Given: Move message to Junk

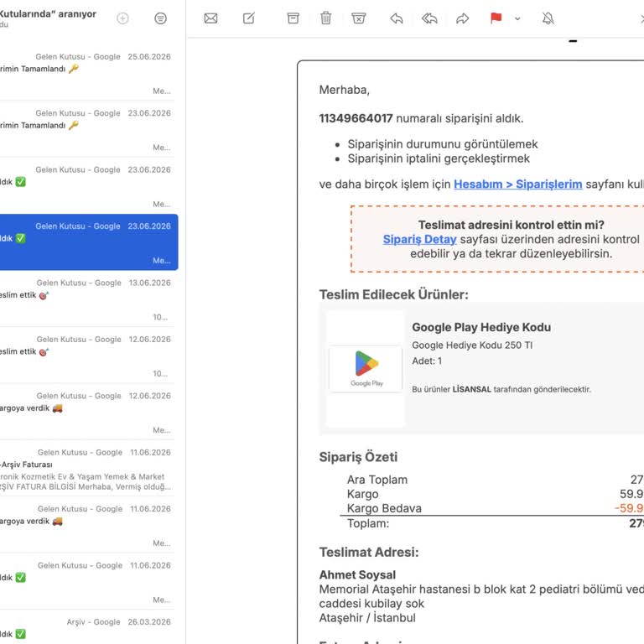Looking at the screenshot, I should 359,18.
